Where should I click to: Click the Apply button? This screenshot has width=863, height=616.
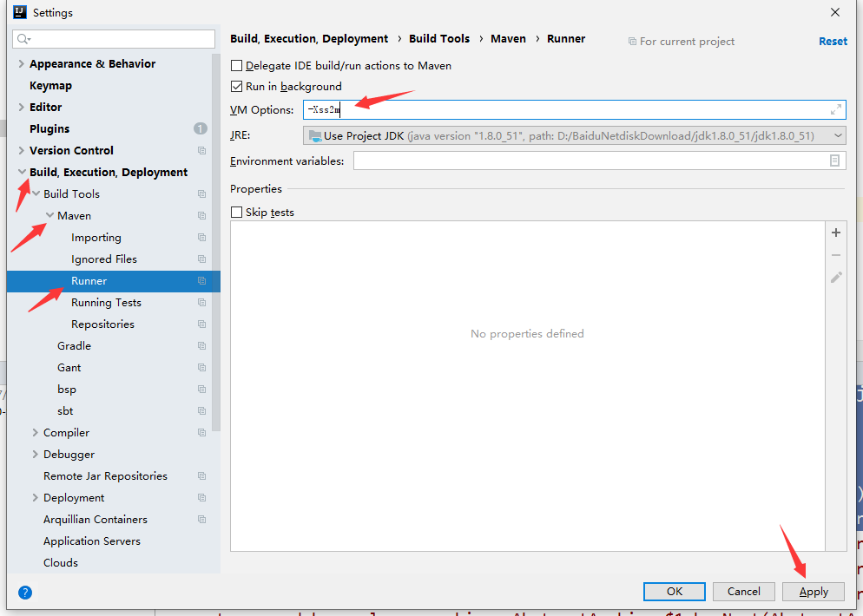tap(813, 591)
